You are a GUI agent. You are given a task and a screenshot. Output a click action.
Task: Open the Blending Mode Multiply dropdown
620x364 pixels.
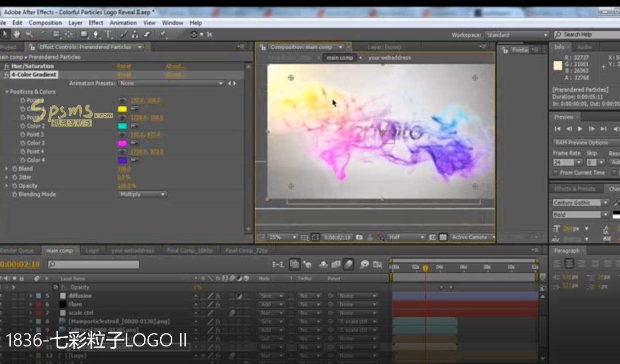tap(142, 195)
